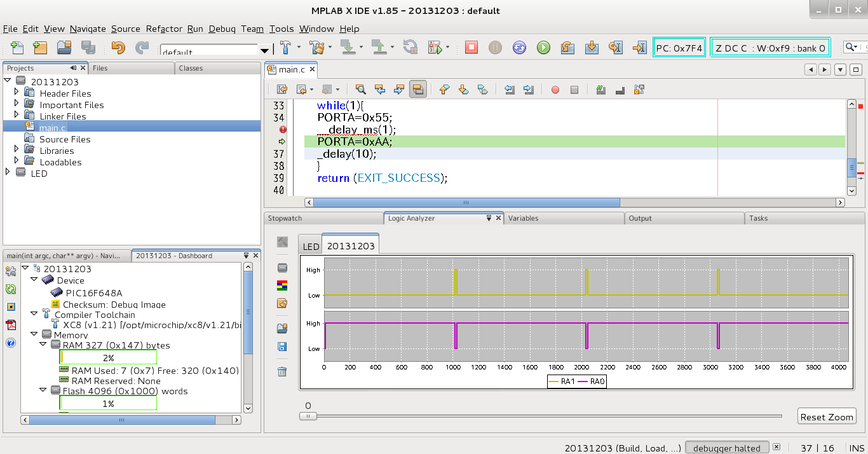This screenshot has height=454, width=868.
Task: Click the return (EXIT_SUCCESS); code line
Action: [383, 178]
